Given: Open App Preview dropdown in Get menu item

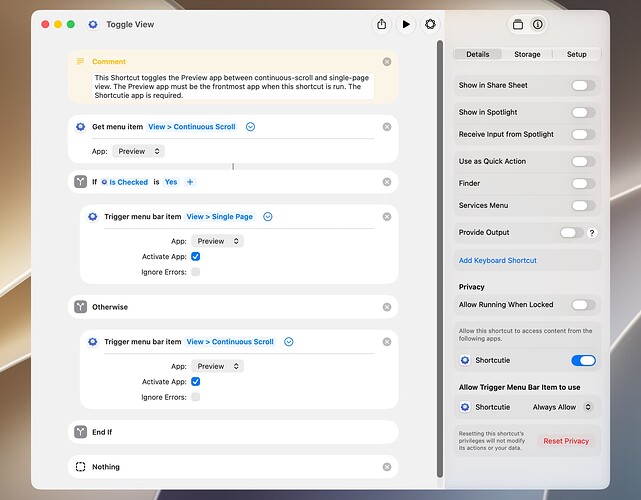Looking at the screenshot, I should (x=139, y=151).
